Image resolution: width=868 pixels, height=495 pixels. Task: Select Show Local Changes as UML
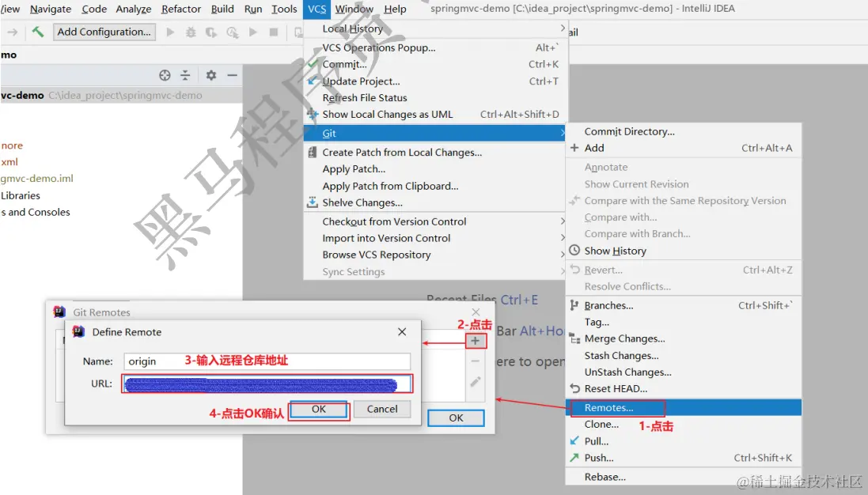point(435,115)
